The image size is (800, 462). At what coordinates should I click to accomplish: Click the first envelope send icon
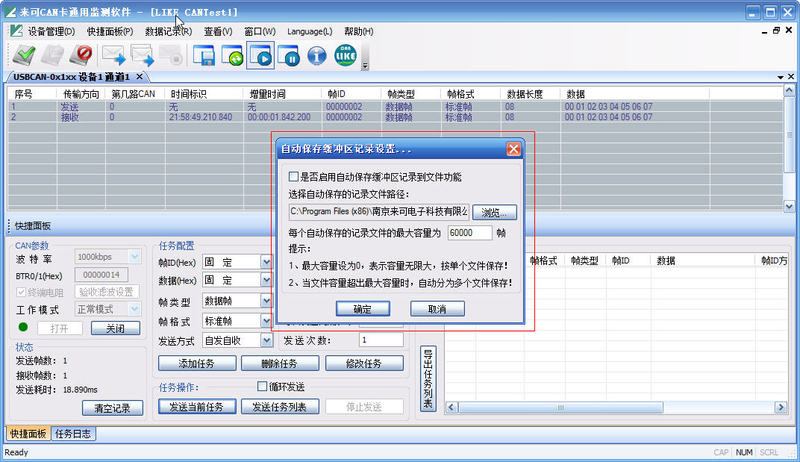[113, 56]
